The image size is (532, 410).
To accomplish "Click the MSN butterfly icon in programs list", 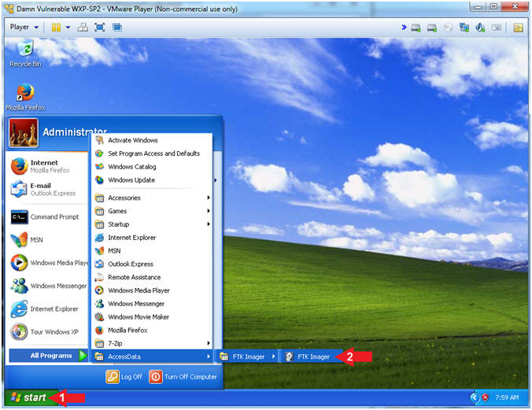I will pos(99,251).
